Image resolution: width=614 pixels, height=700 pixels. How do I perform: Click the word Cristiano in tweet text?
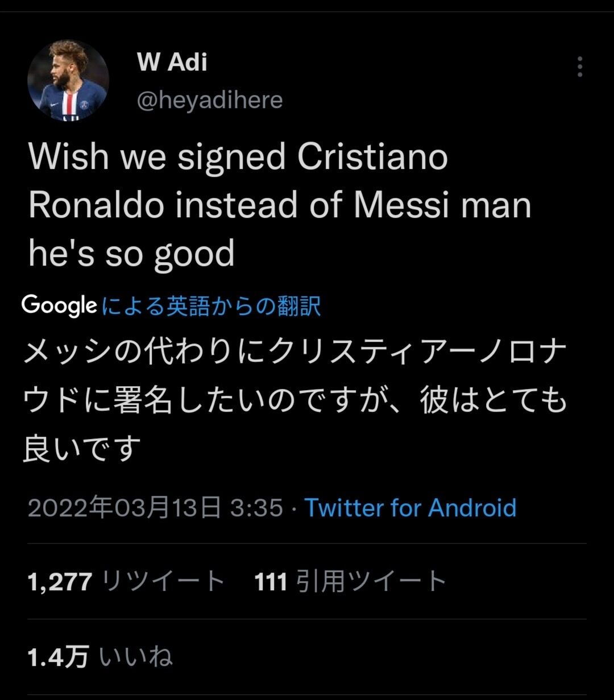(x=373, y=157)
